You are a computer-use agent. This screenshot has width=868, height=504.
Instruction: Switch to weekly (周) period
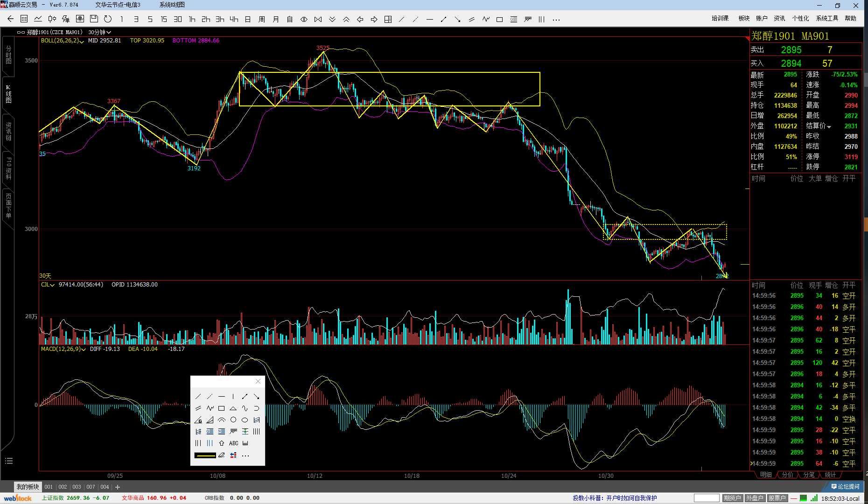(x=262, y=19)
